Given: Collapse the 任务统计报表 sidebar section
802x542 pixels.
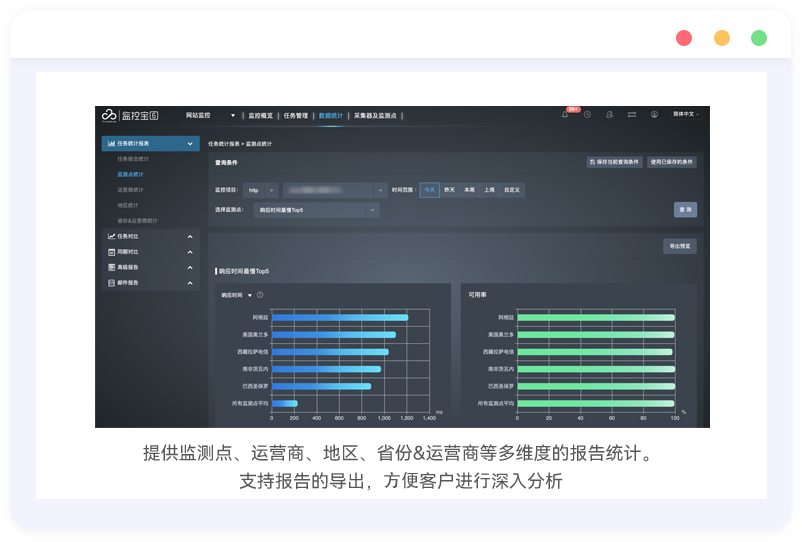Looking at the screenshot, I should 190,144.
